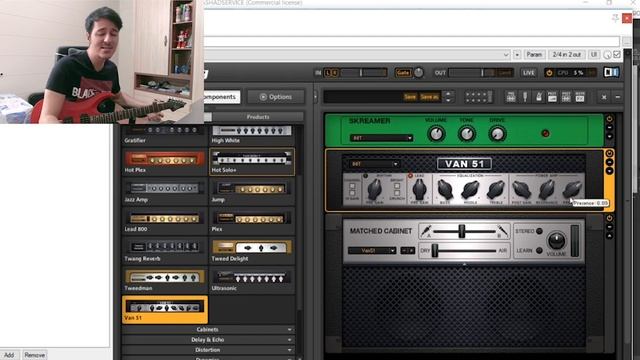Screen dimensions: 640x360
Task: Toggle the Matched Cabinet Stereo switch
Action: (x=539, y=231)
